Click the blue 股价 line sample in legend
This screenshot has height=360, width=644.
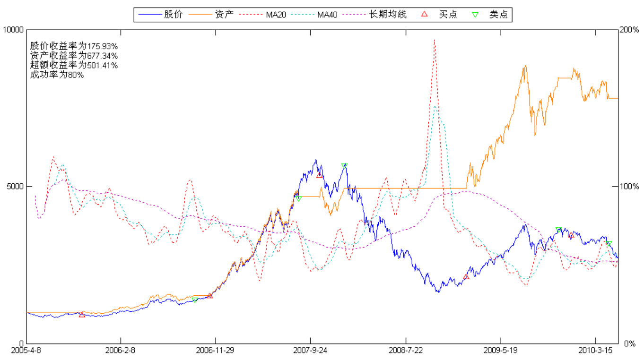click(x=148, y=15)
